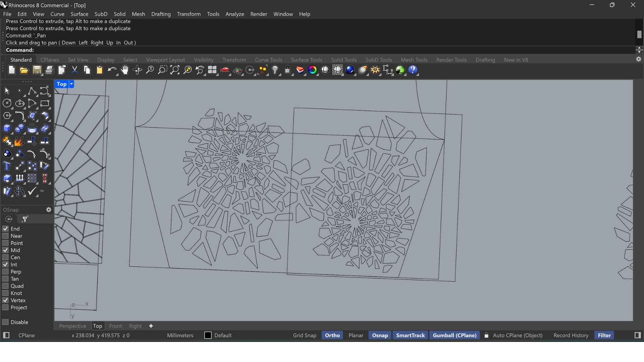Viewport: 644px width, 362px height.
Task: Click the Filter button in status bar
Action: click(605, 336)
